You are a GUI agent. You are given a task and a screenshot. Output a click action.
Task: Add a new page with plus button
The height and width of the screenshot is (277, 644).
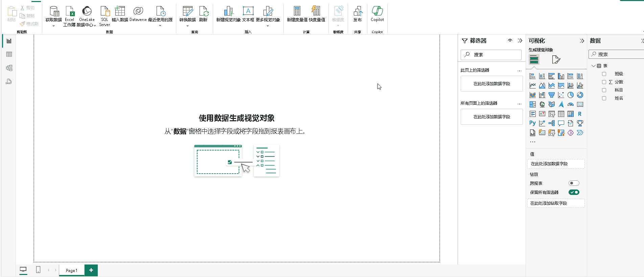pos(91,270)
